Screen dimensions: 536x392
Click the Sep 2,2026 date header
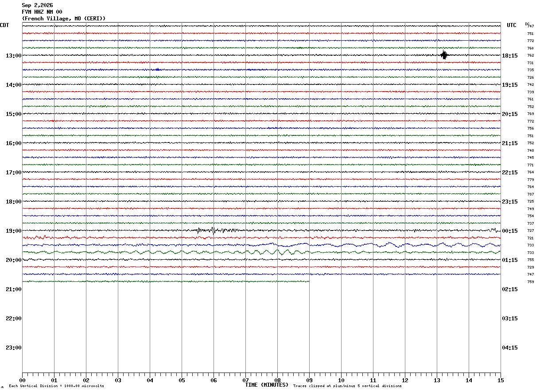coord(37,5)
